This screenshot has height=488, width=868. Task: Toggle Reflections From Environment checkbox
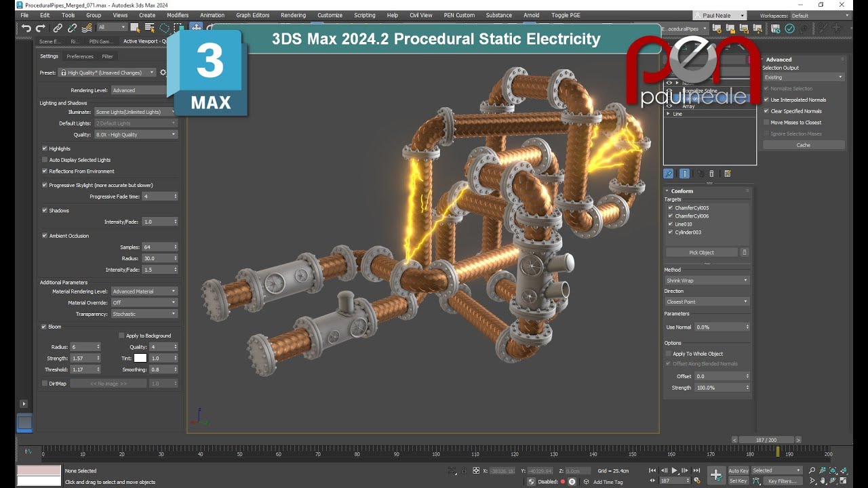(45, 171)
